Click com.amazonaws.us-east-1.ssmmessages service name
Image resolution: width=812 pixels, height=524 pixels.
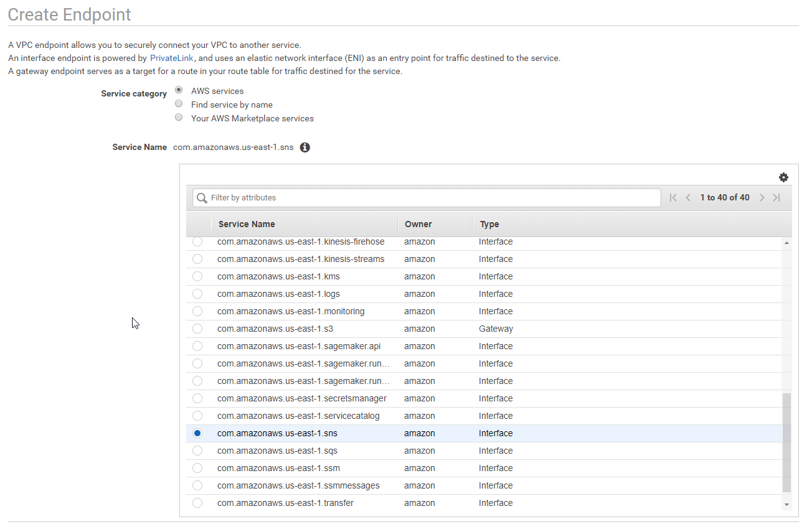click(298, 485)
